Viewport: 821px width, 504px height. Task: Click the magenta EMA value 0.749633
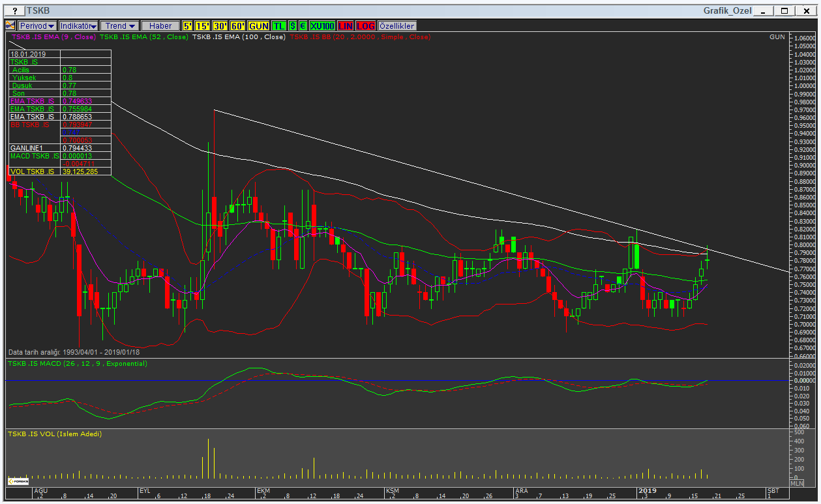[x=76, y=101]
